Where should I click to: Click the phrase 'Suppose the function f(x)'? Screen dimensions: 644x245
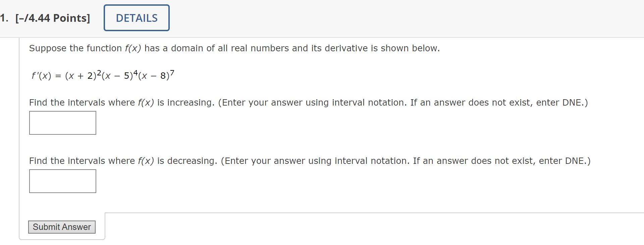tap(84, 48)
